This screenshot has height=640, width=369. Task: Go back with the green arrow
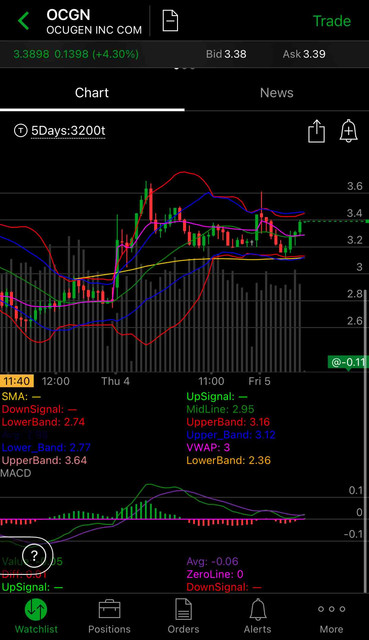[24, 21]
